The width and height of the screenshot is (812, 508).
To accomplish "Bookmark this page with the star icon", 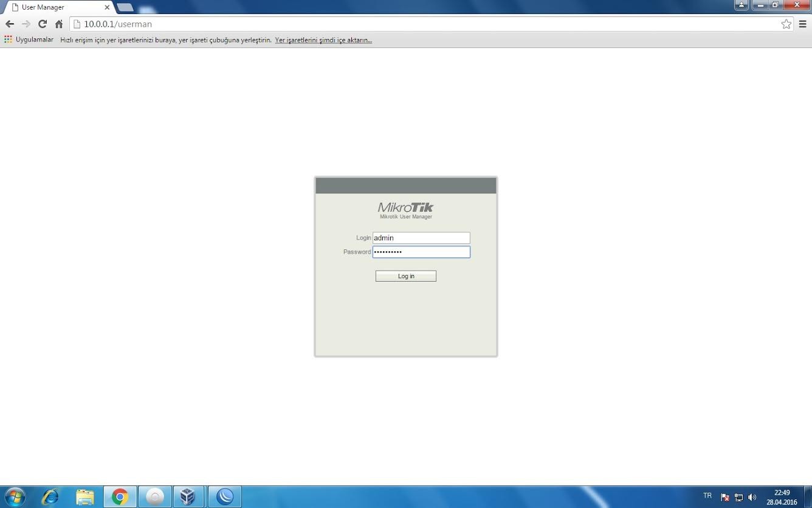I will pos(786,24).
